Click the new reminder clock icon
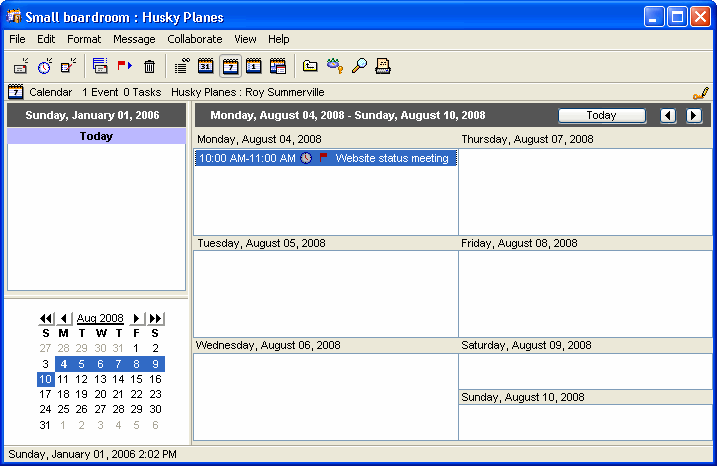The width and height of the screenshot is (717, 466). point(45,67)
